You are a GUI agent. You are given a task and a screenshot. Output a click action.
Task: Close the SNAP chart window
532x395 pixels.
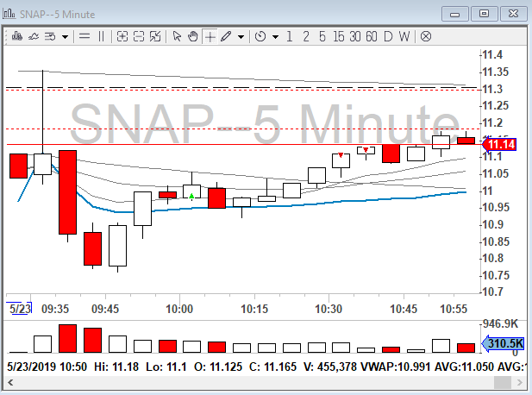(513, 14)
